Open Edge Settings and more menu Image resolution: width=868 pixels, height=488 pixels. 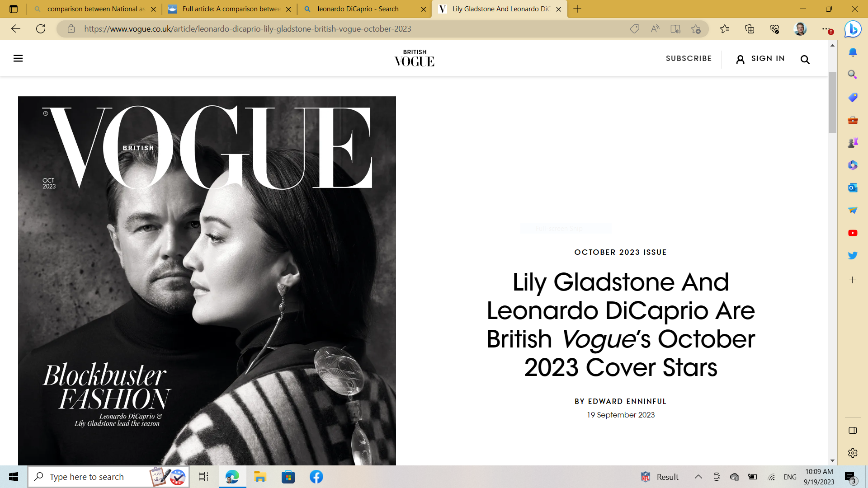tap(826, 29)
